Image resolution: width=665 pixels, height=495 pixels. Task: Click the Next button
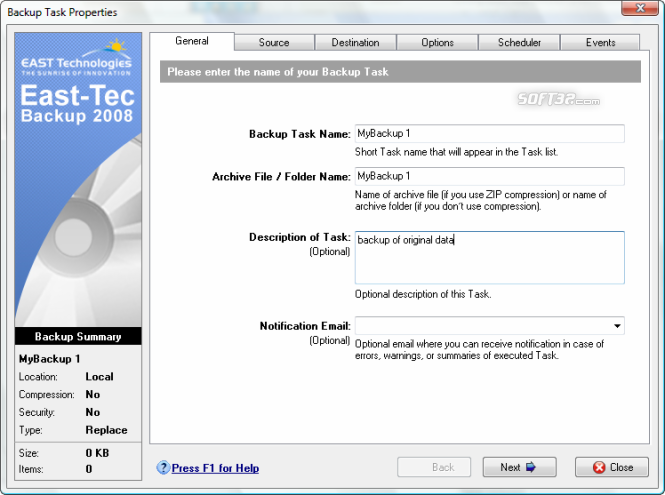tap(519, 467)
